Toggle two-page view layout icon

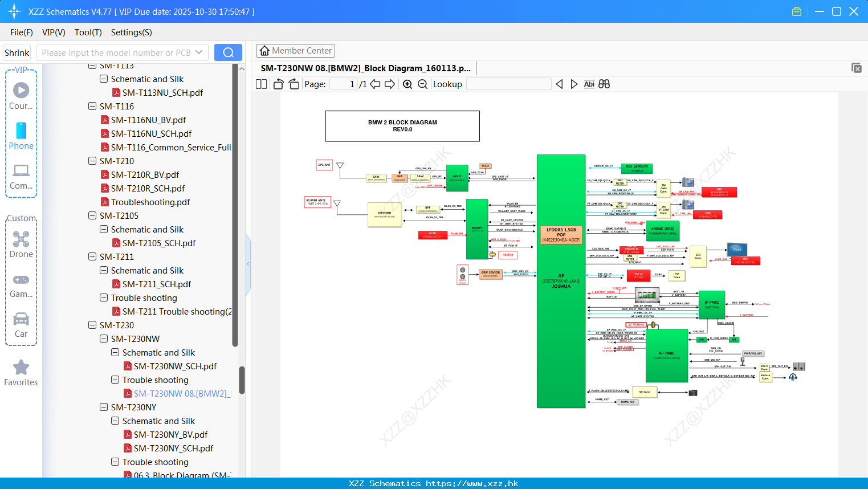click(x=261, y=84)
